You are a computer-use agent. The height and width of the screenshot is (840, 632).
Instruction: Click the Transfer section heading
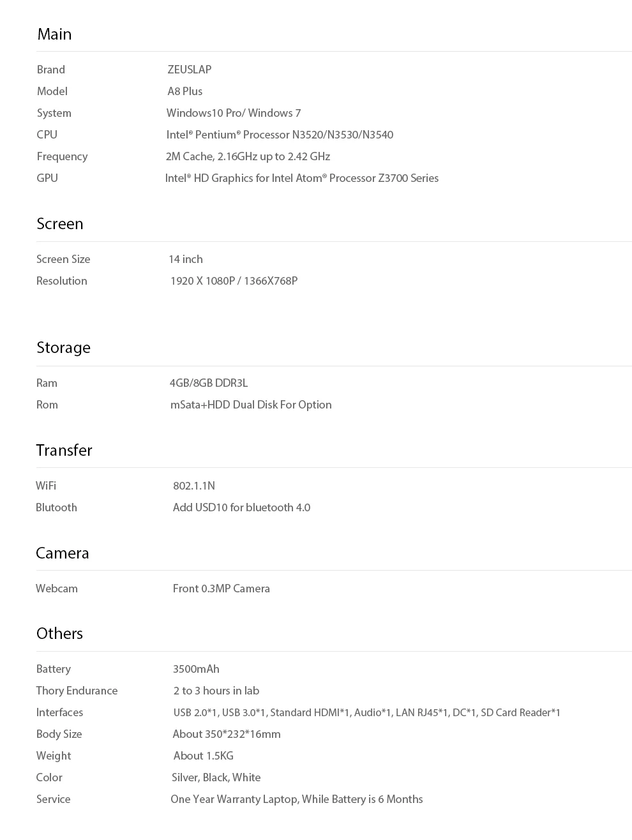pyautogui.click(x=64, y=450)
